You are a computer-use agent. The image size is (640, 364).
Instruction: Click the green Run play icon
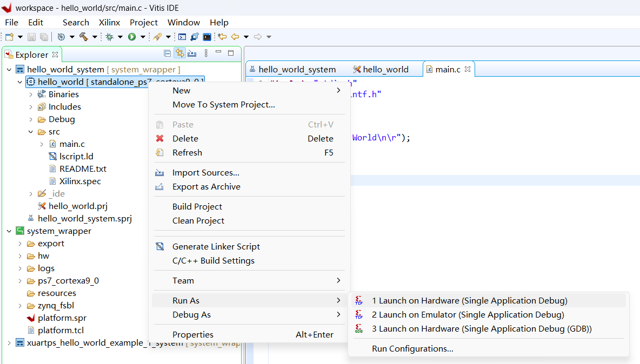(x=132, y=37)
